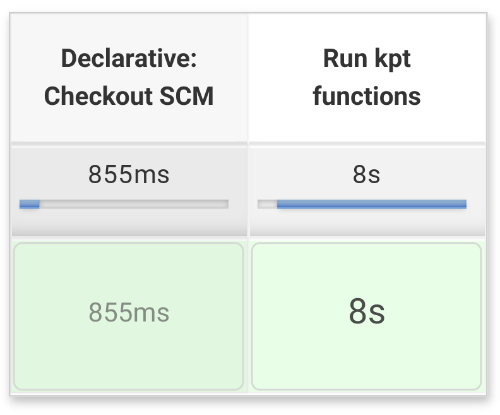Click the 855ms text inside the green cell
500x415 pixels.
pos(129,312)
